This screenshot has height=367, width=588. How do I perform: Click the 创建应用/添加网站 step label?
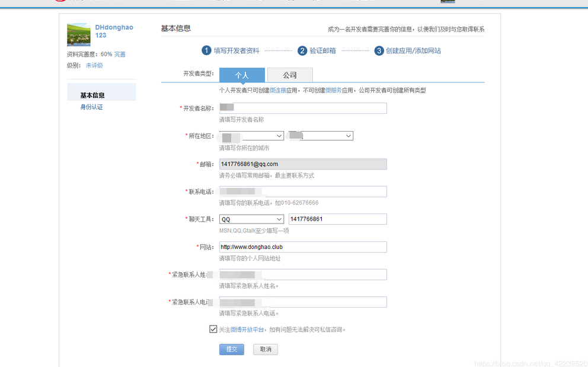pyautogui.click(x=413, y=50)
